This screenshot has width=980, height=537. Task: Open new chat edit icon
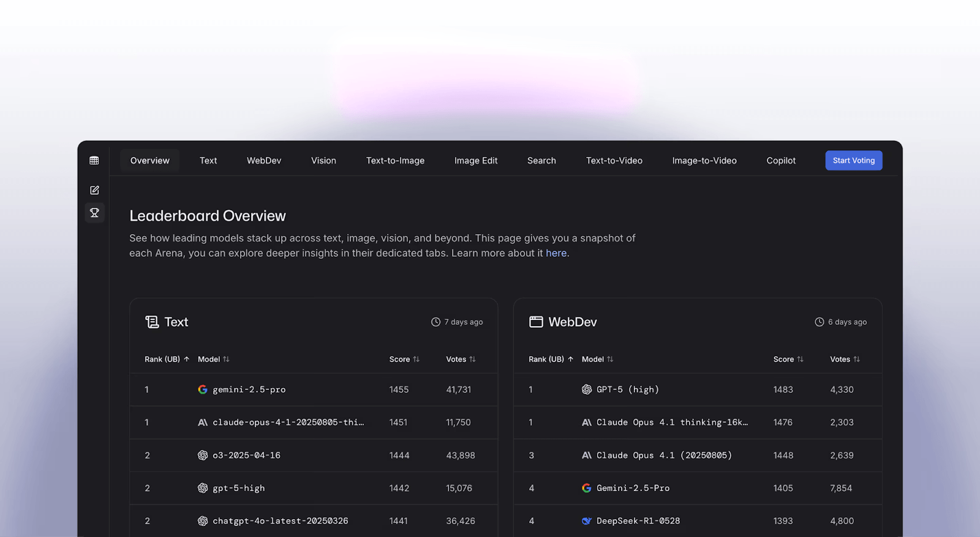94,190
